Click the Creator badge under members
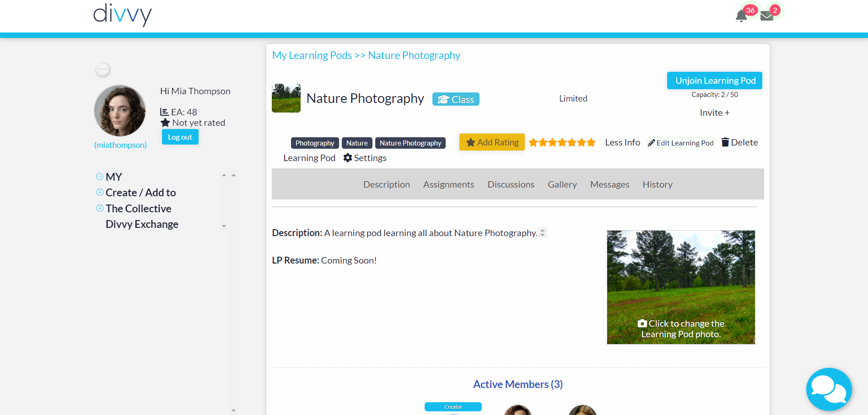This screenshot has height=415, width=868. (x=453, y=407)
